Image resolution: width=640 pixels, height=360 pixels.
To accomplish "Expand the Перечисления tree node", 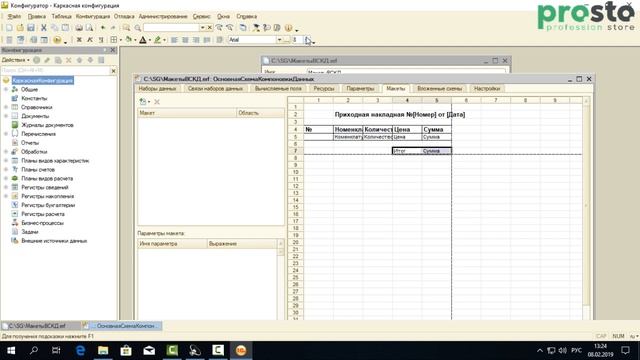I will (x=6, y=134).
